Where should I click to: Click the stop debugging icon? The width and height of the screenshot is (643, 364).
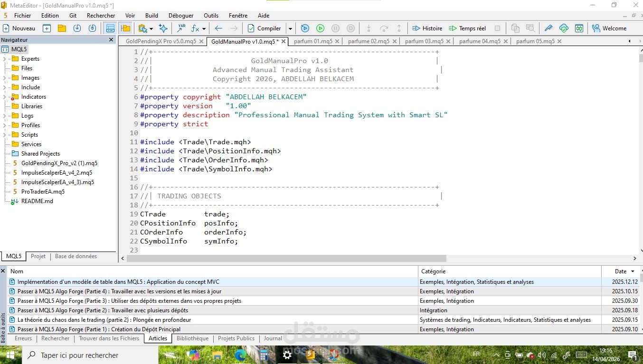350,28
